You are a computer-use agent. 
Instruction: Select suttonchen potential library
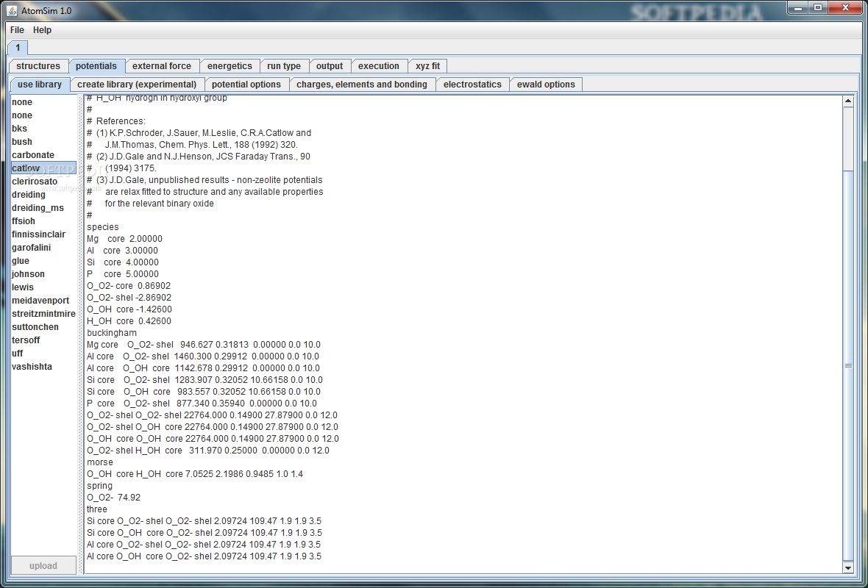coord(43,327)
